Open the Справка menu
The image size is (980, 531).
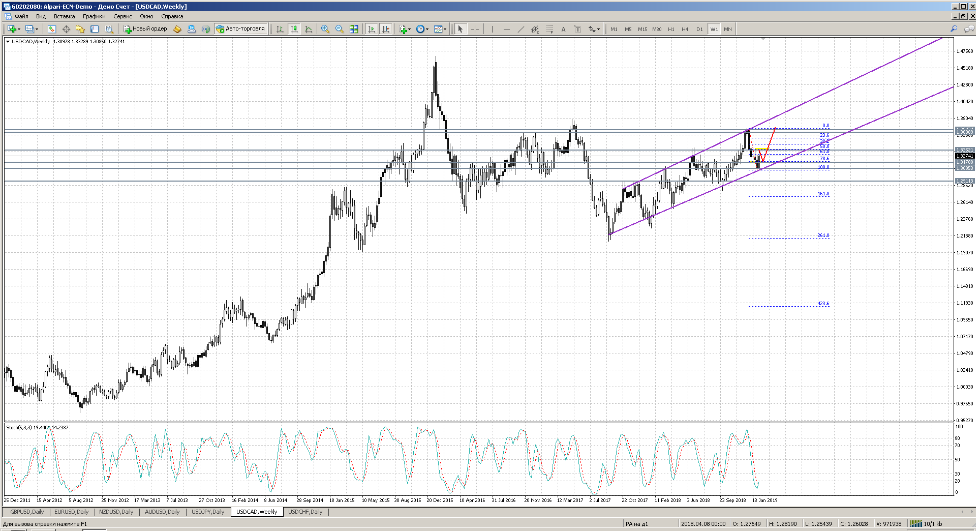click(x=172, y=16)
